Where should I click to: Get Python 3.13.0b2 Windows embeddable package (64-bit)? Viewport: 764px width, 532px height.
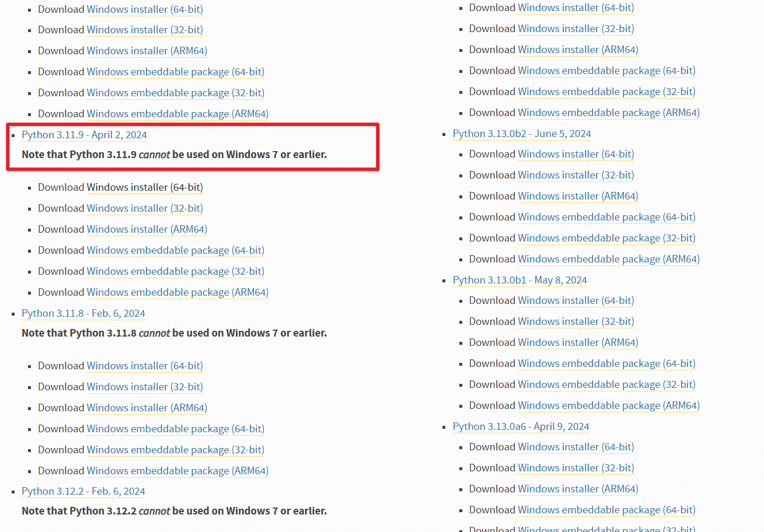[607, 217]
